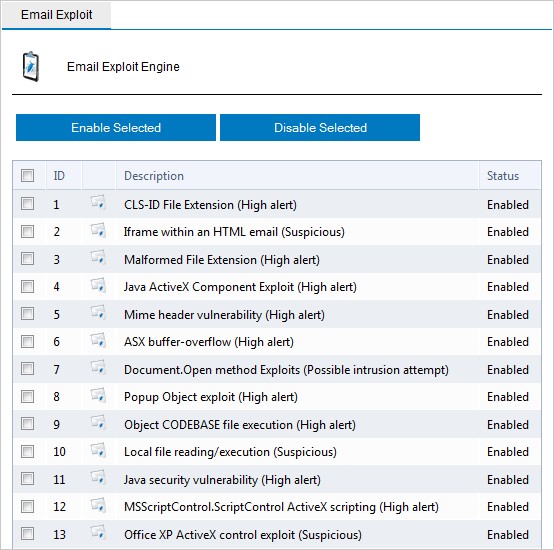Tick the checkbox for Document.Open method Exploits

pos(27,369)
